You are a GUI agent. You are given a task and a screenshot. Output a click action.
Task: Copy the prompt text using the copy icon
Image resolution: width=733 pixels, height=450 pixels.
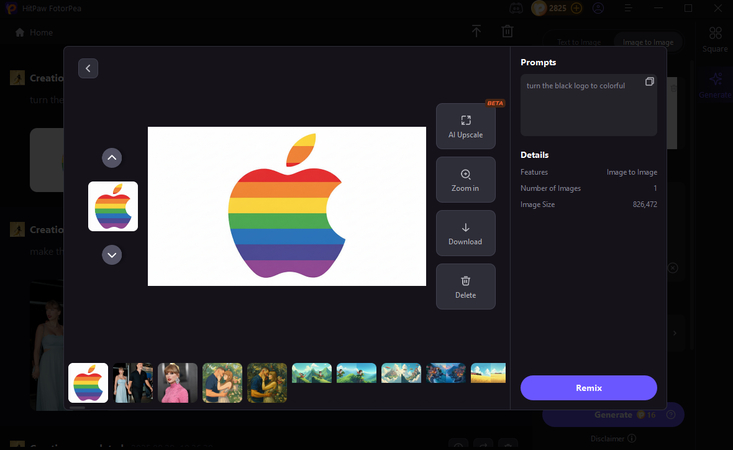[649, 82]
